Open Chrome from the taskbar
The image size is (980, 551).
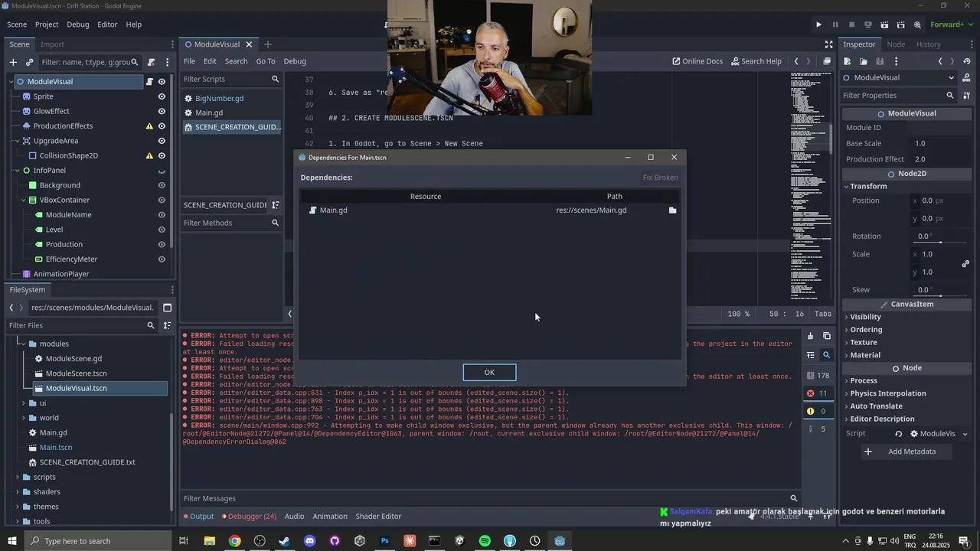(x=234, y=541)
